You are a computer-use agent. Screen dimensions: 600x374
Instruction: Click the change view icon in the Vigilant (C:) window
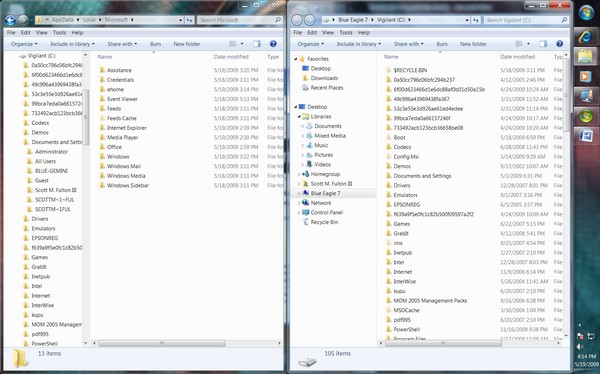pyautogui.click(x=519, y=44)
